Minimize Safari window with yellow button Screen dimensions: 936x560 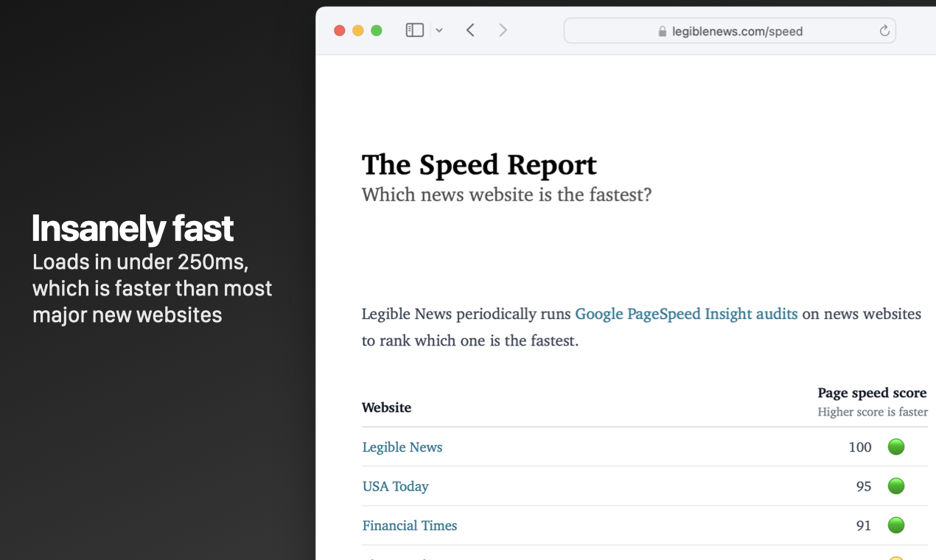pos(358,30)
